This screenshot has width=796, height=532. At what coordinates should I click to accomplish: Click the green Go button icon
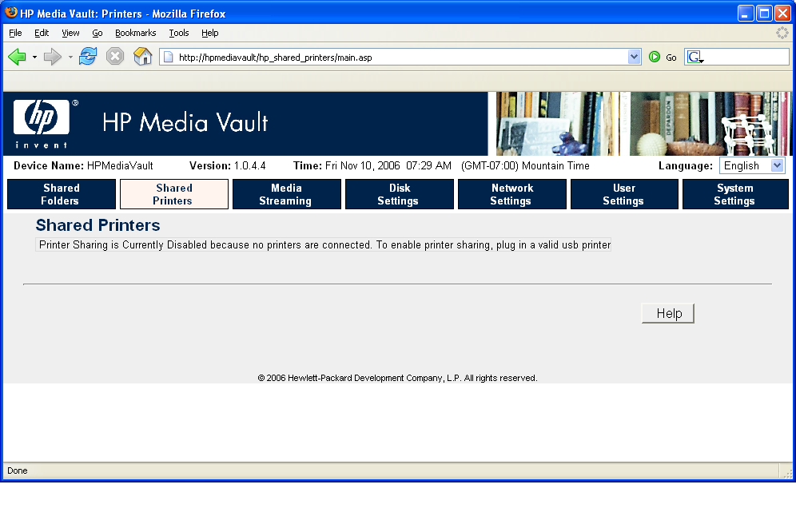(655, 57)
